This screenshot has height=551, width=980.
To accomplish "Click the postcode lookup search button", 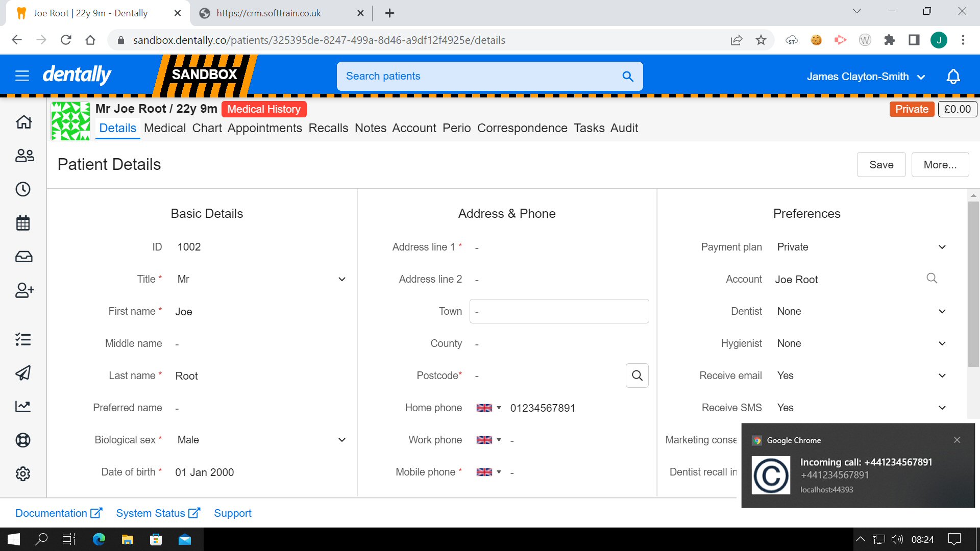I will [637, 375].
